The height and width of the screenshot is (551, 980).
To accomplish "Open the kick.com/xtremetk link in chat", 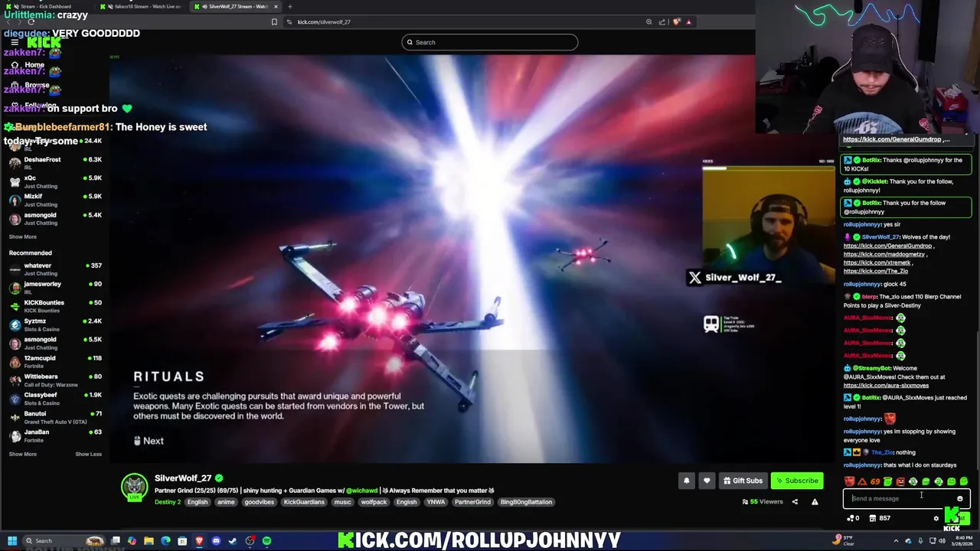I will pos(877,262).
